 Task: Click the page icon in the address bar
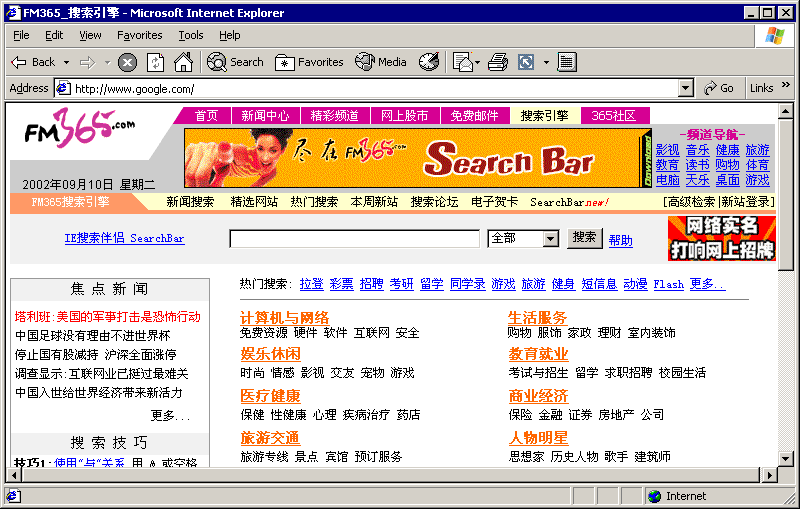(x=63, y=88)
